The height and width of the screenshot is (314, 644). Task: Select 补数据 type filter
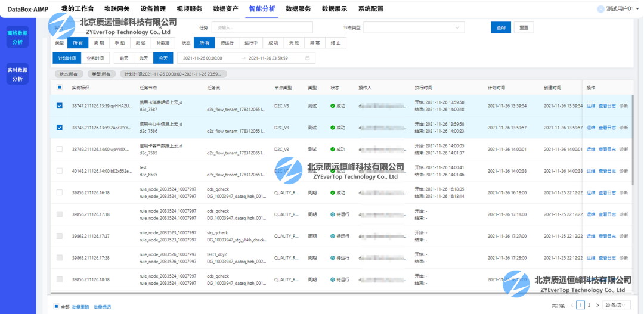[x=163, y=43]
